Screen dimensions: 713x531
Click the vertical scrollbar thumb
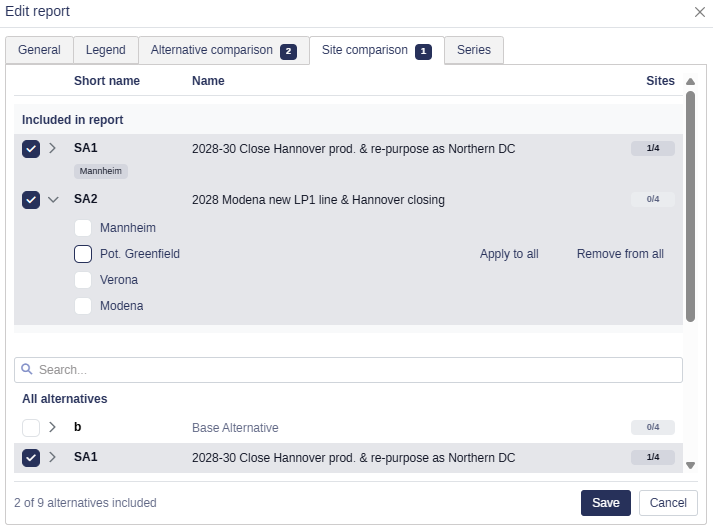pyautogui.click(x=690, y=206)
